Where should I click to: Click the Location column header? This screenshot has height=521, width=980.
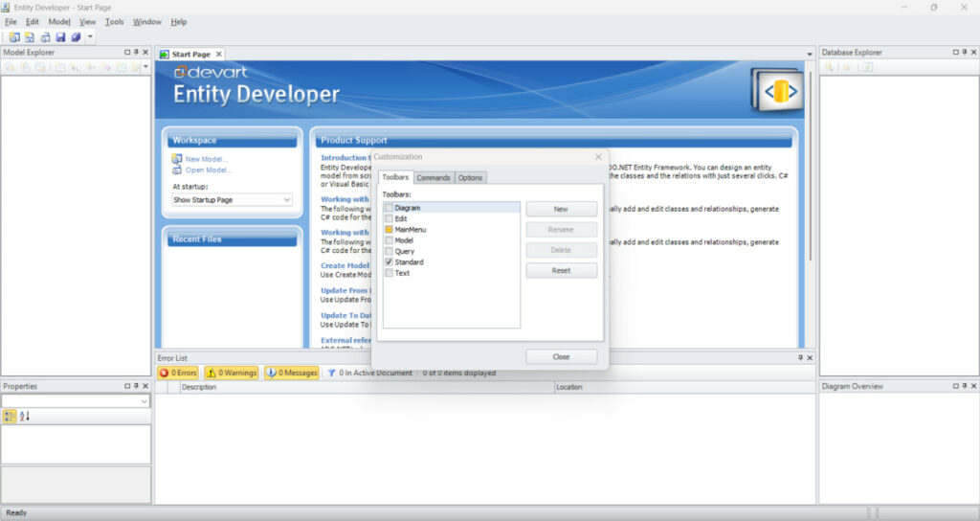(x=684, y=387)
